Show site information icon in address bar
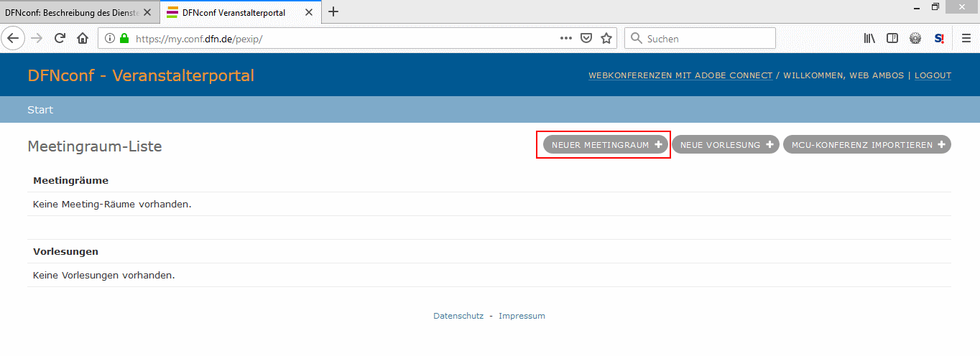 [x=111, y=39]
